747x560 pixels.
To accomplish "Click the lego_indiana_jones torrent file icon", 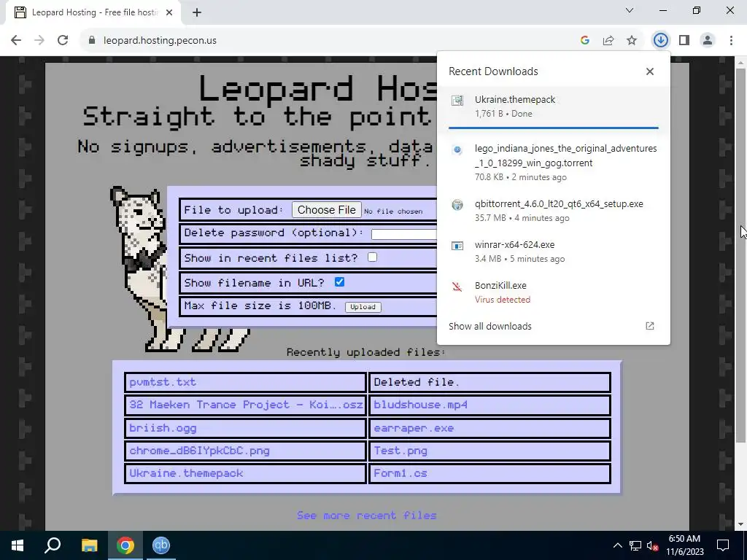I will (457, 149).
